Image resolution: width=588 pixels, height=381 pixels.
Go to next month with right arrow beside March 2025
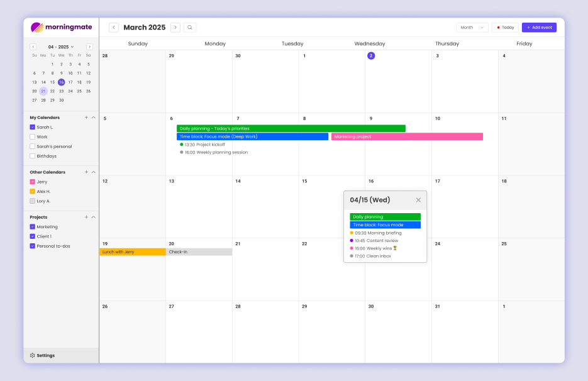click(x=175, y=28)
